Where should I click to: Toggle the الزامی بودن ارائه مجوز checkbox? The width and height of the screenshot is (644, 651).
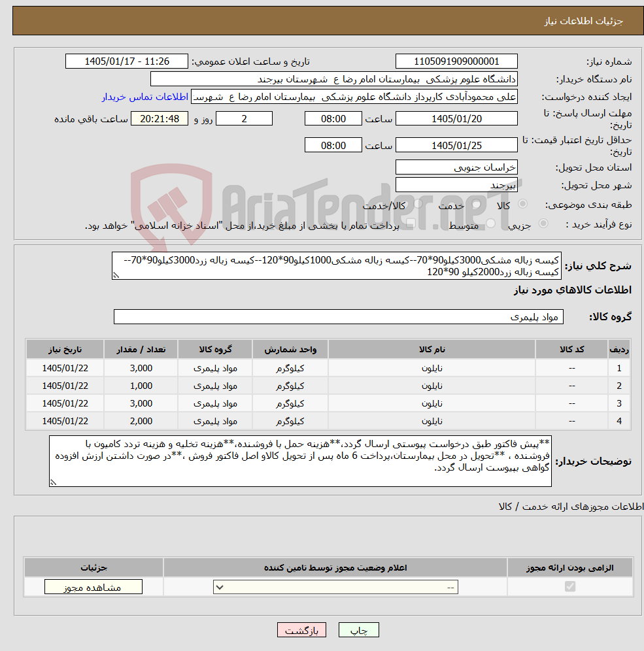(x=570, y=587)
